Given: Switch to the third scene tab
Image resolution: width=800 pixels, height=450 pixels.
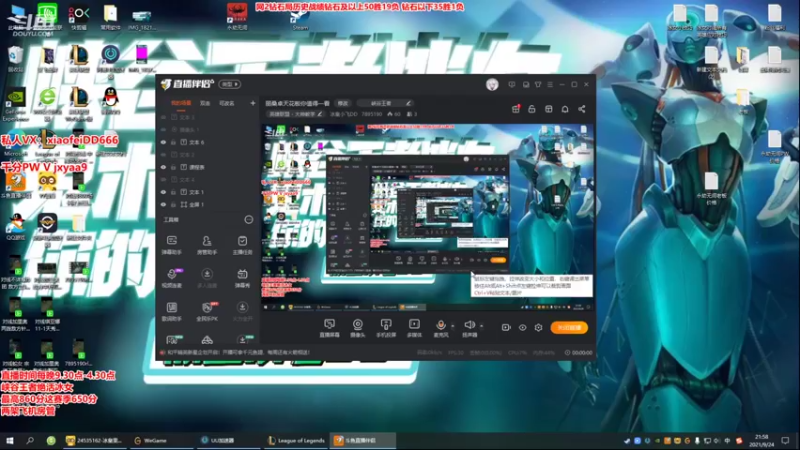Looking at the screenshot, I should click(x=227, y=104).
